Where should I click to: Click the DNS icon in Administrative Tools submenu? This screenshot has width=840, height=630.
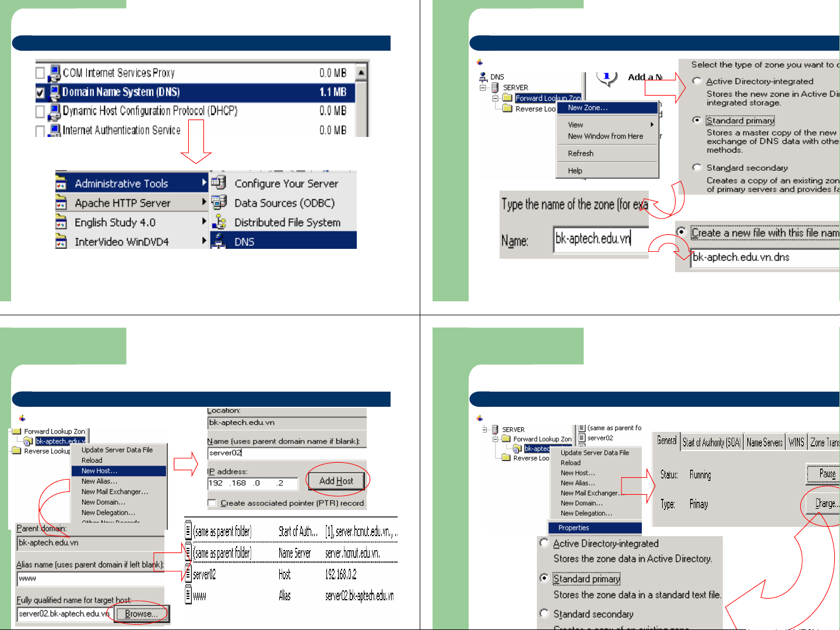(219, 241)
